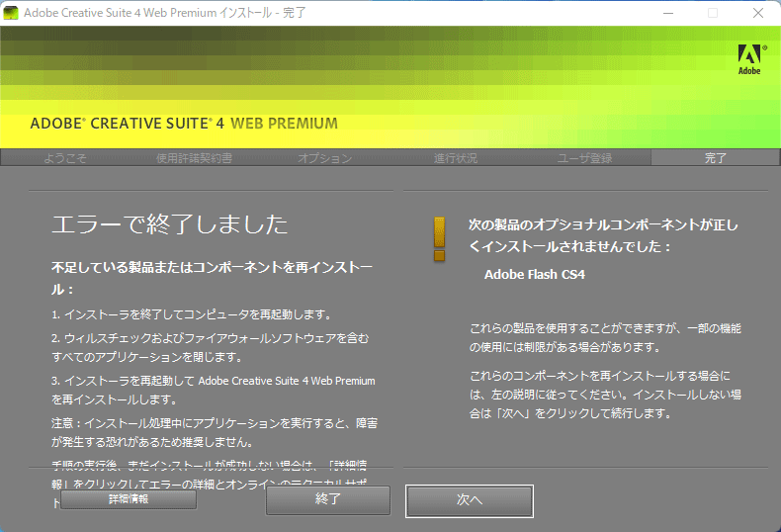
Task: Select the ユーザ登録 step tab
Action: coord(584,158)
